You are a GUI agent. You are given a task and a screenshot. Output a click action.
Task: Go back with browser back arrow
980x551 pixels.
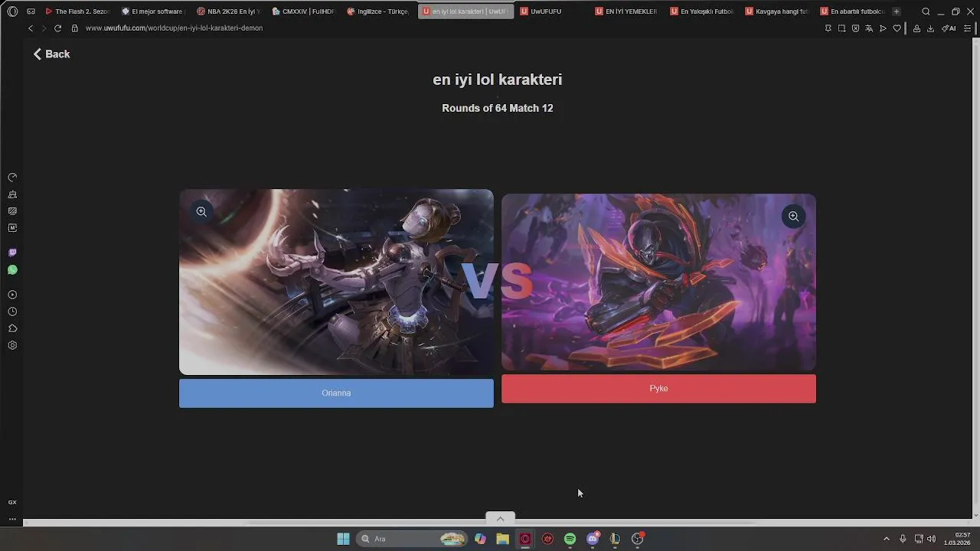click(x=31, y=28)
